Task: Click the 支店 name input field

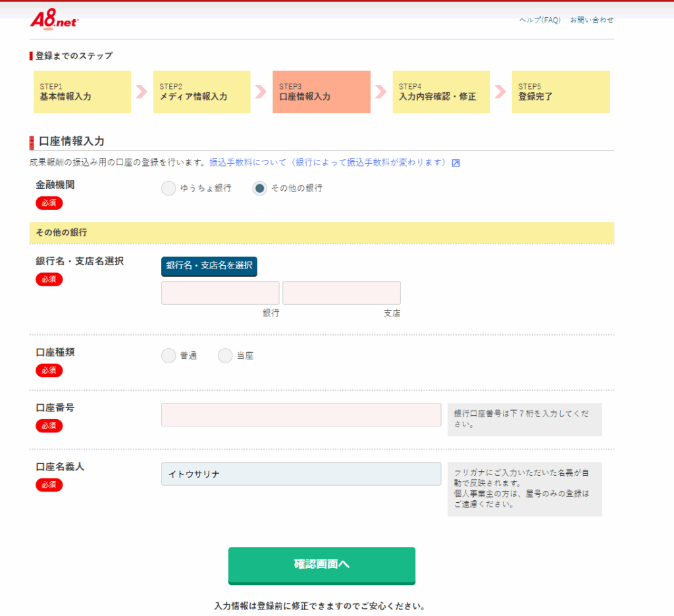Action: click(x=341, y=293)
